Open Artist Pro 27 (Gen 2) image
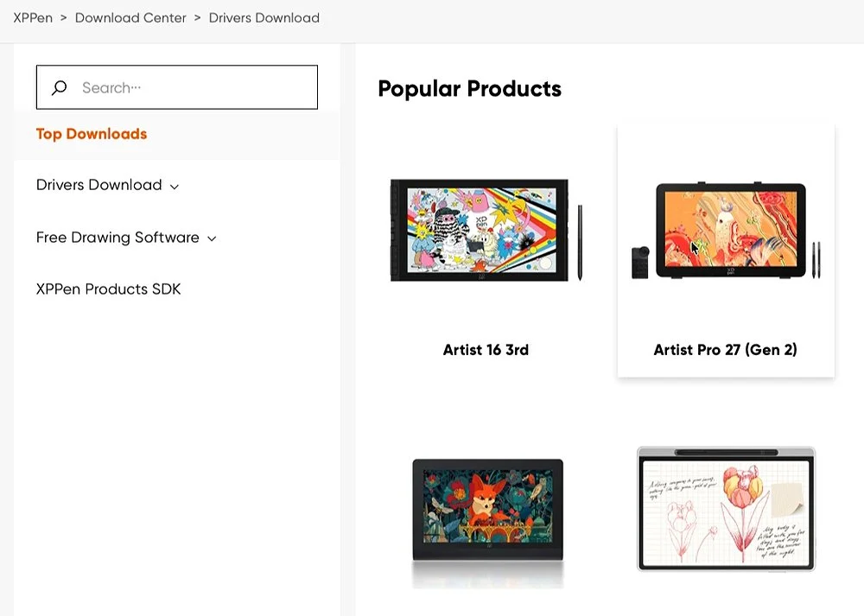Viewport: 864px width, 616px height. coord(726,230)
